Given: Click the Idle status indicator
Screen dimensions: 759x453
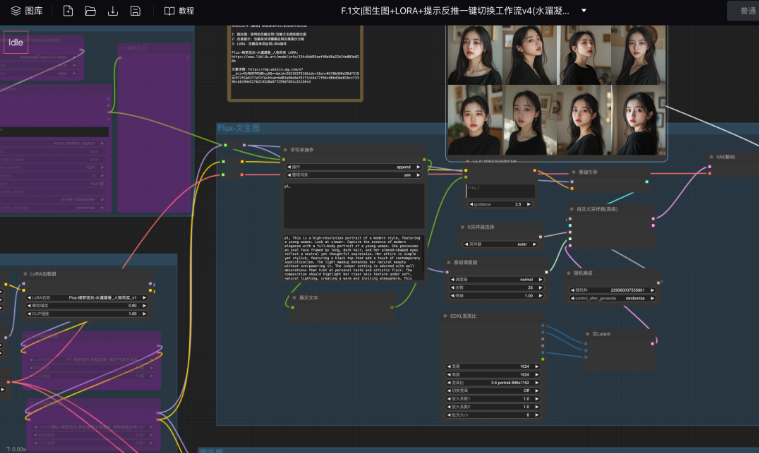Looking at the screenshot, I should (15, 43).
